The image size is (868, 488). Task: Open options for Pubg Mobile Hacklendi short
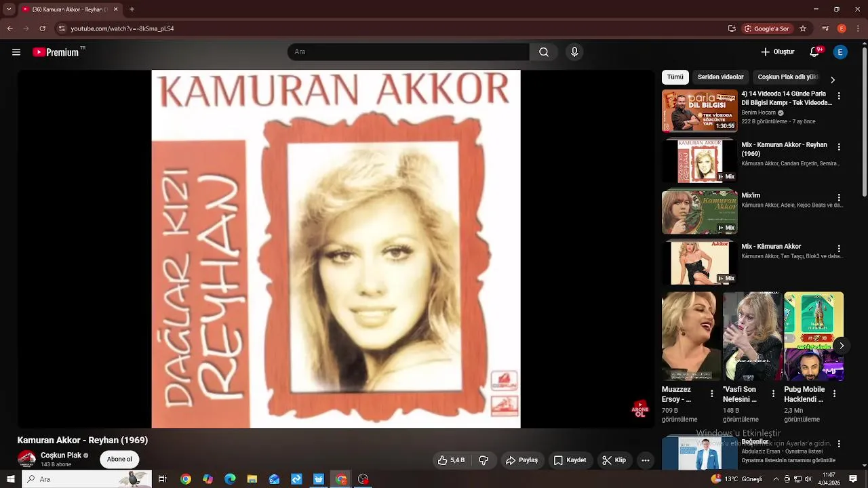(x=834, y=394)
